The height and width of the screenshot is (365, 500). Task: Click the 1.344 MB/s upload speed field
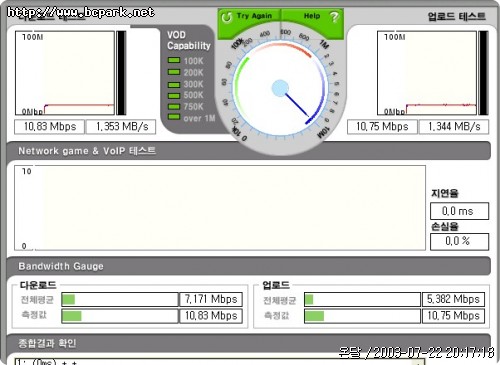[x=454, y=127]
